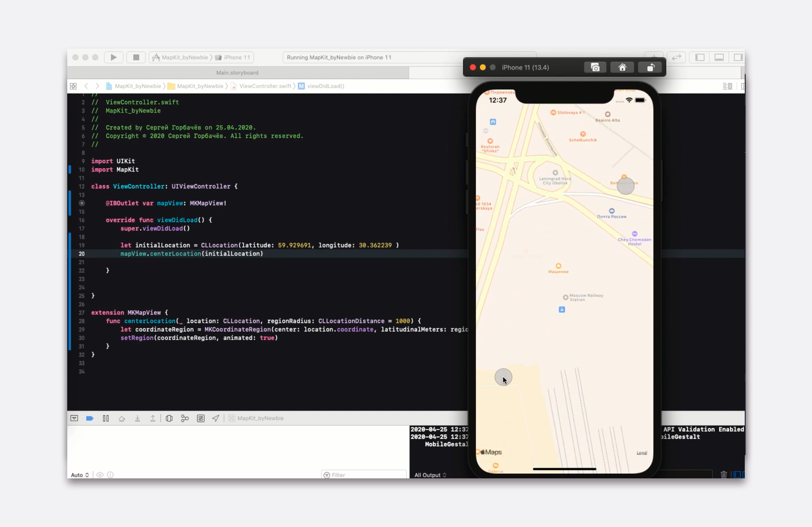
Task: Toggle breakpoints activation (blue tag icon)
Action: [x=90, y=418]
